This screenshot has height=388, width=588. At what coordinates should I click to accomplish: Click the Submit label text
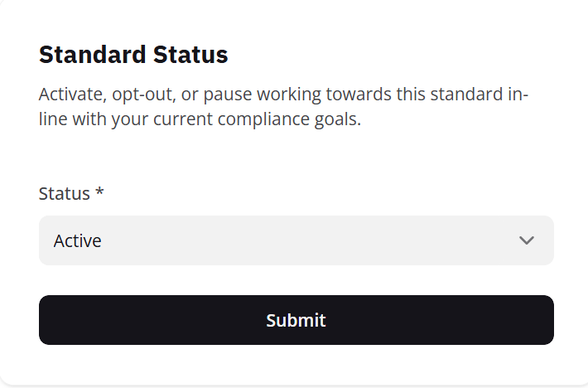pyautogui.click(x=296, y=320)
